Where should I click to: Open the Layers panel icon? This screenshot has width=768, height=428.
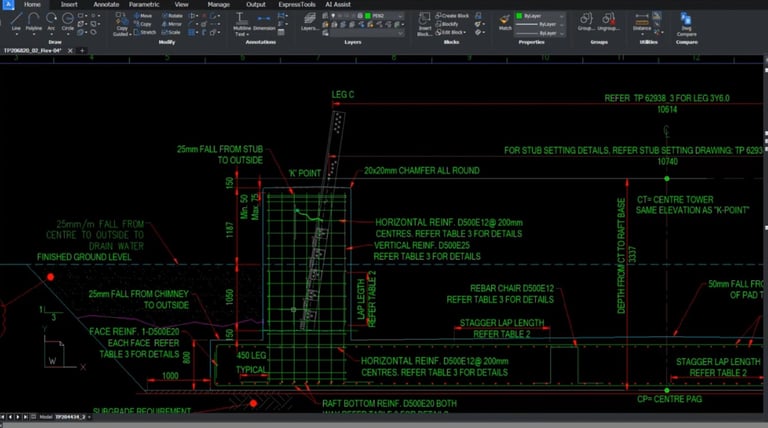[x=310, y=22]
